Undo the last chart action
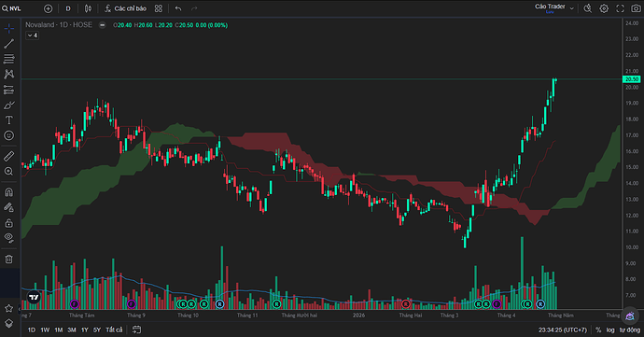The image size is (644, 337). [x=178, y=8]
